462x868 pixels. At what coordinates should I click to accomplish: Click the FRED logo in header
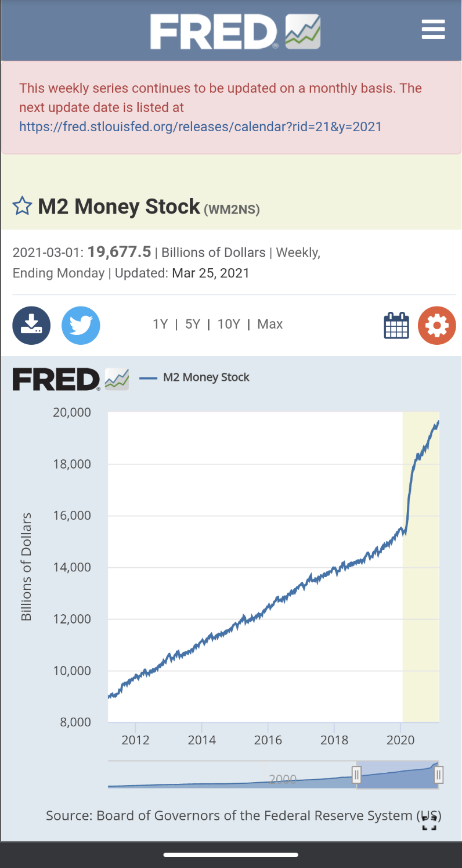[235, 31]
